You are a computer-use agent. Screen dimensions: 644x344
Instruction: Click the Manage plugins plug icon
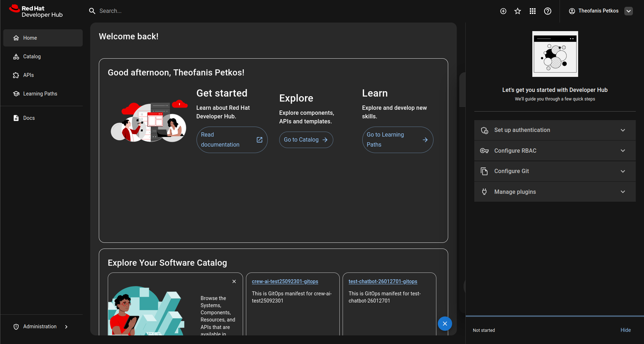click(x=484, y=192)
